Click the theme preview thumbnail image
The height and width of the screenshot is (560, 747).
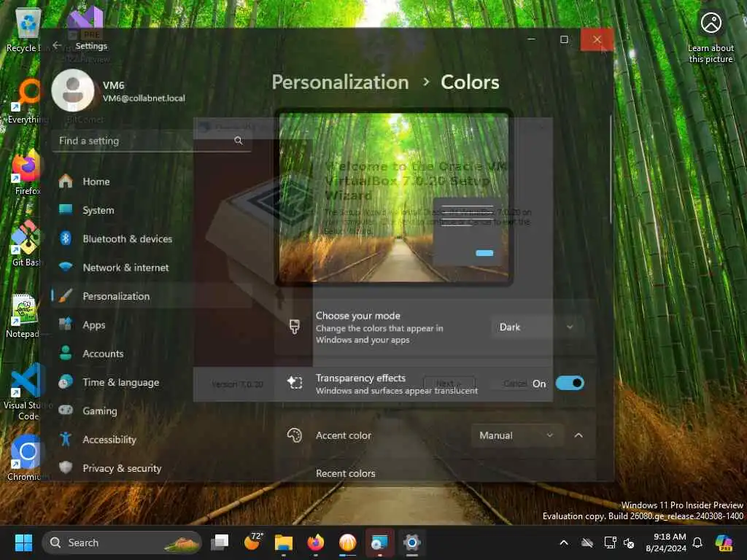393,197
